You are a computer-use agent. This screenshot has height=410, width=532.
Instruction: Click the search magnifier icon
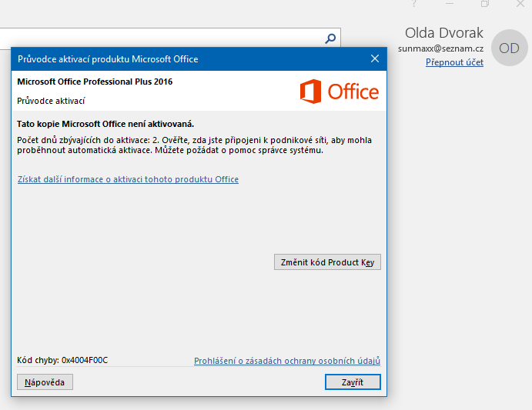pos(330,38)
